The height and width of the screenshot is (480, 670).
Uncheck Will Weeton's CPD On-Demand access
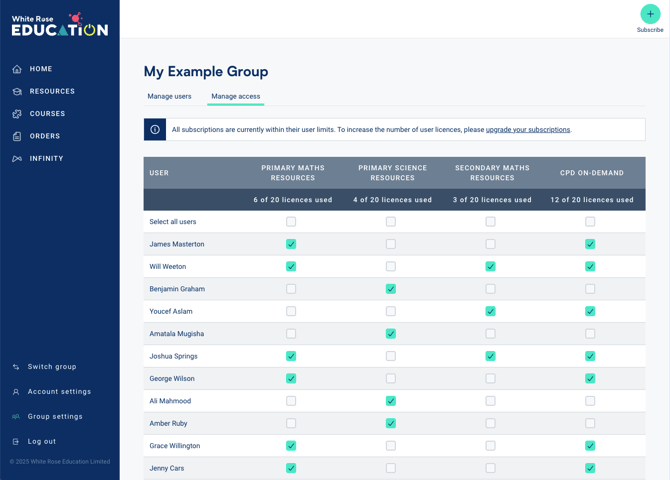[590, 266]
